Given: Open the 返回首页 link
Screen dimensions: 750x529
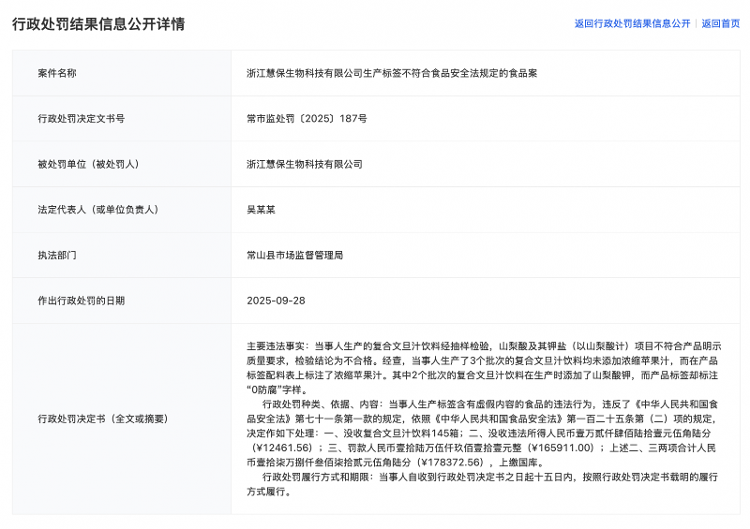Looking at the screenshot, I should 720,23.
